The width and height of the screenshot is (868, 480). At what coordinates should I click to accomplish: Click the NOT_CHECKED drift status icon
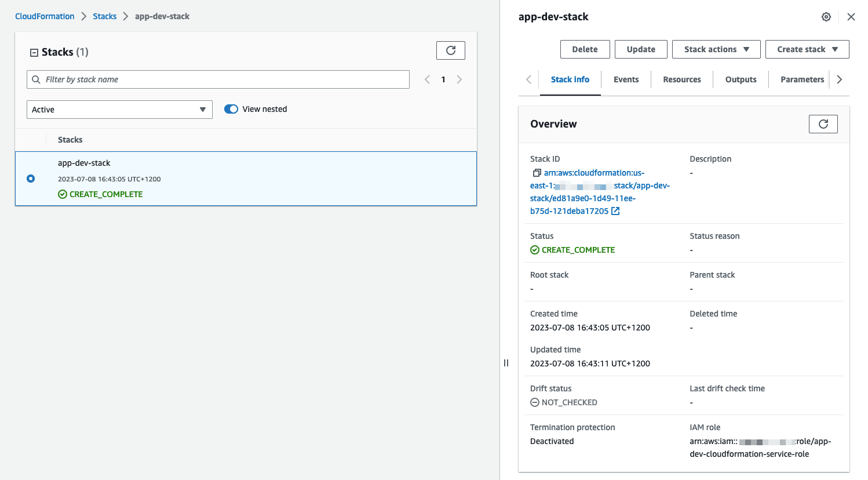535,402
